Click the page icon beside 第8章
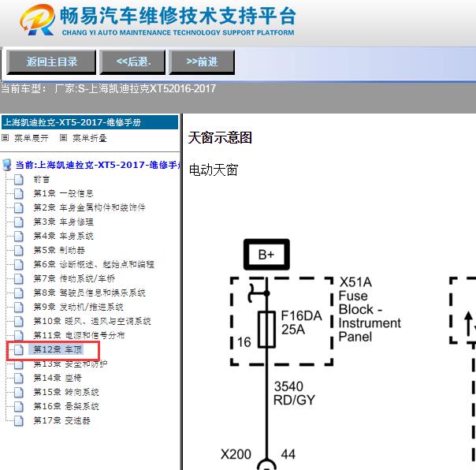This screenshot has height=470, width=476. [18, 293]
